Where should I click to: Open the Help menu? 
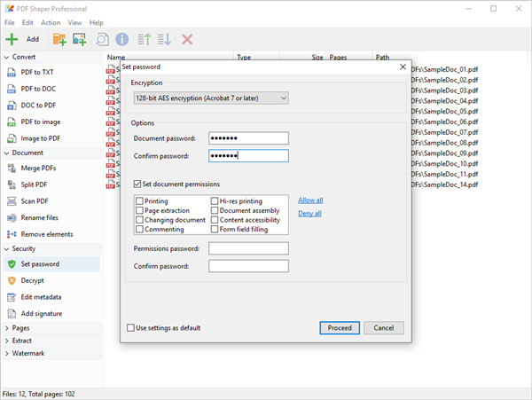(97, 23)
